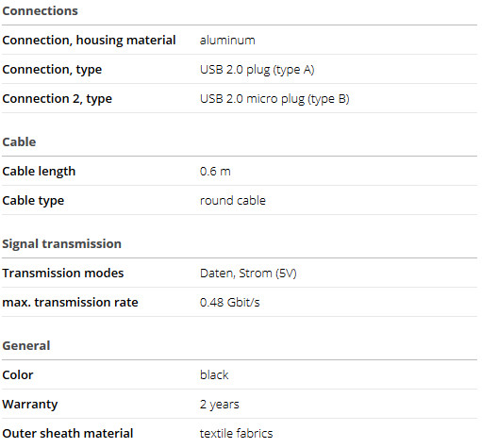
Task: Select the 'Cable length' label
Action: click(39, 172)
